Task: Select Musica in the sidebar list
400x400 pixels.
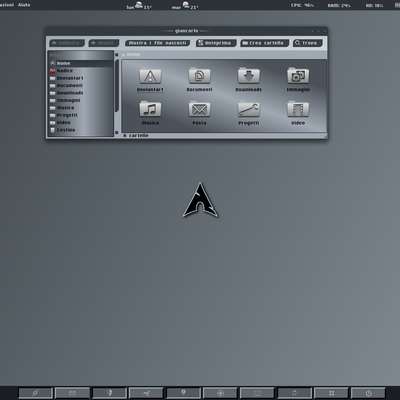Action: point(81,108)
